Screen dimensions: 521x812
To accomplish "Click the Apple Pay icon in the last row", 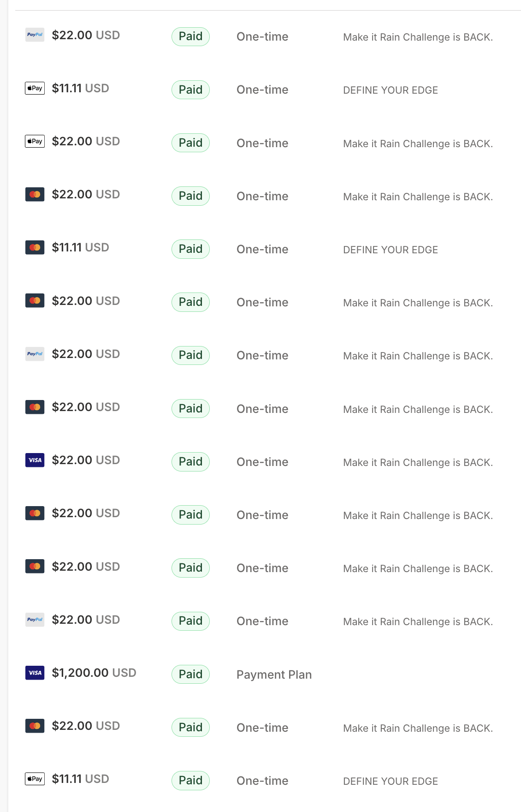I will pyautogui.click(x=35, y=779).
